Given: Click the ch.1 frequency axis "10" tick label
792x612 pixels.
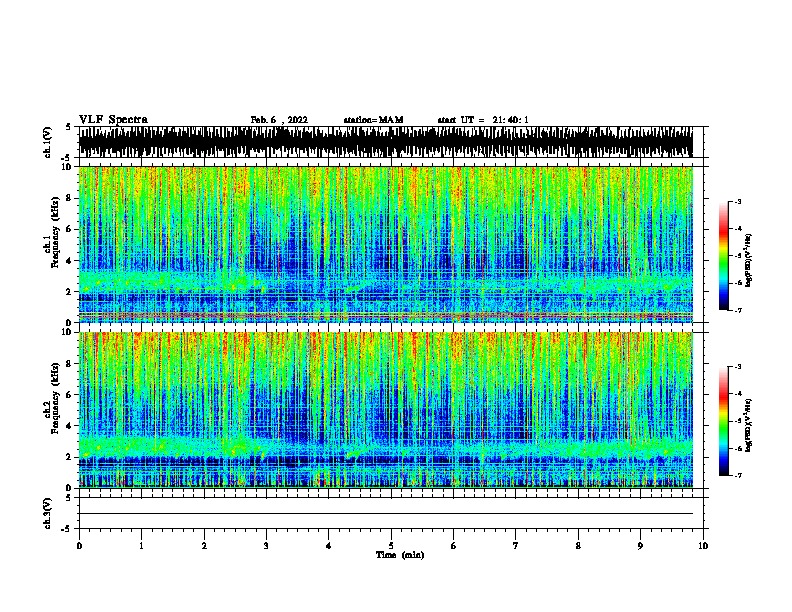Looking at the screenshot, I should click(x=67, y=167).
